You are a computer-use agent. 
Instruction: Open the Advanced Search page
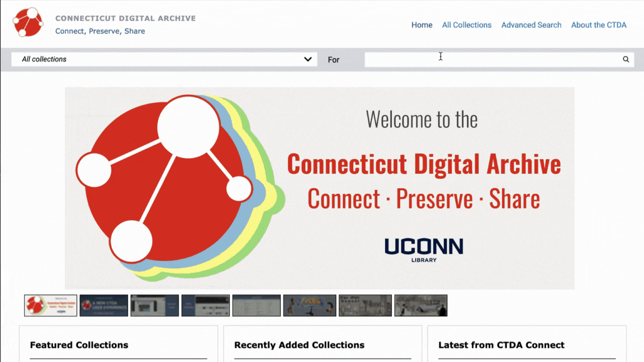pos(531,25)
